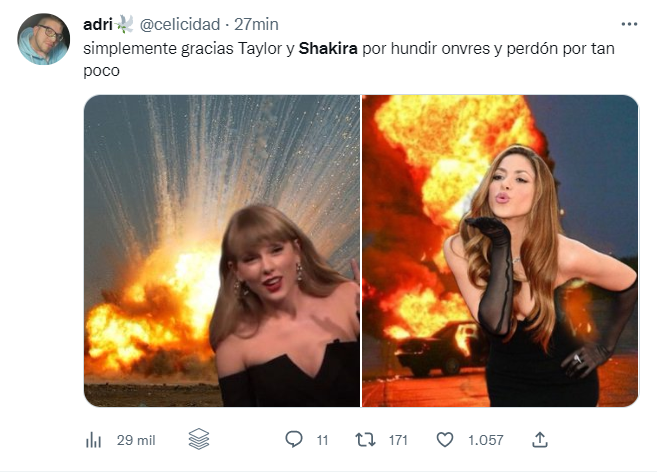Viewport: 657px width, 472px height.
Task: Click the display name adri
Action: (x=97, y=23)
